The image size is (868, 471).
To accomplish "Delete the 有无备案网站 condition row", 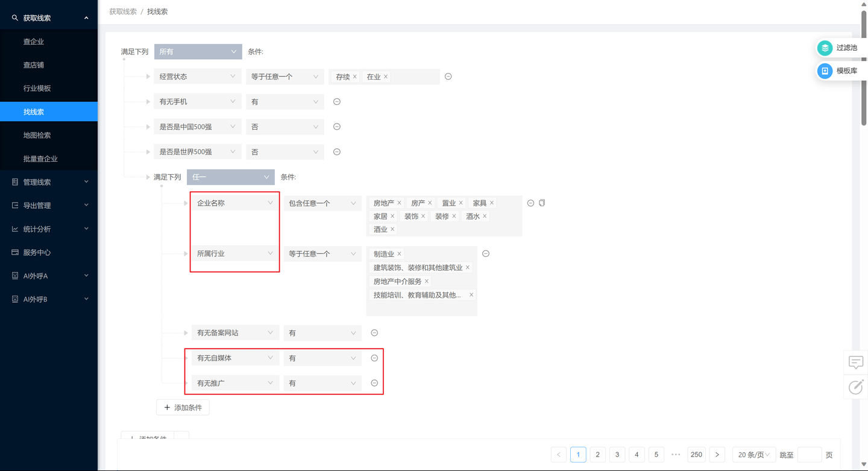I will tap(374, 333).
